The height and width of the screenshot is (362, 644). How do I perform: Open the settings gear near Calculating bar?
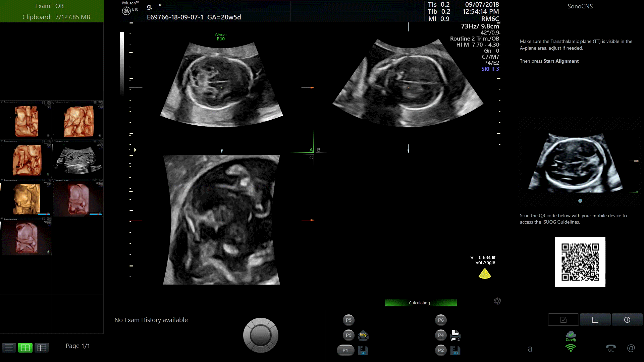[497, 301]
